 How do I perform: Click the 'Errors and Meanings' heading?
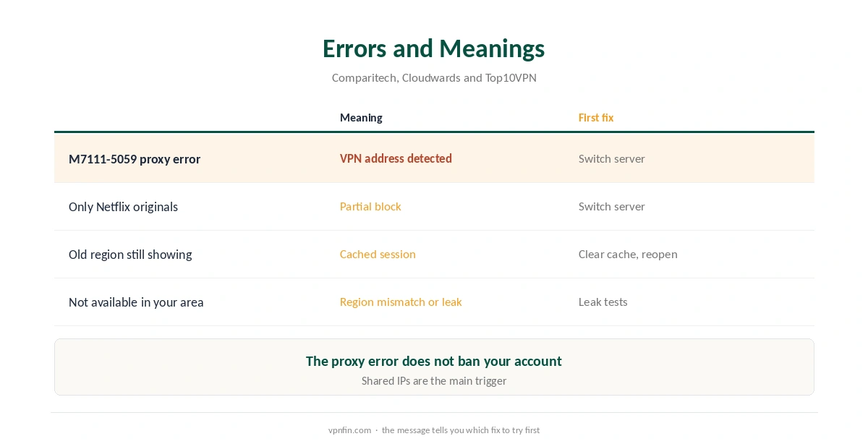[433, 48]
